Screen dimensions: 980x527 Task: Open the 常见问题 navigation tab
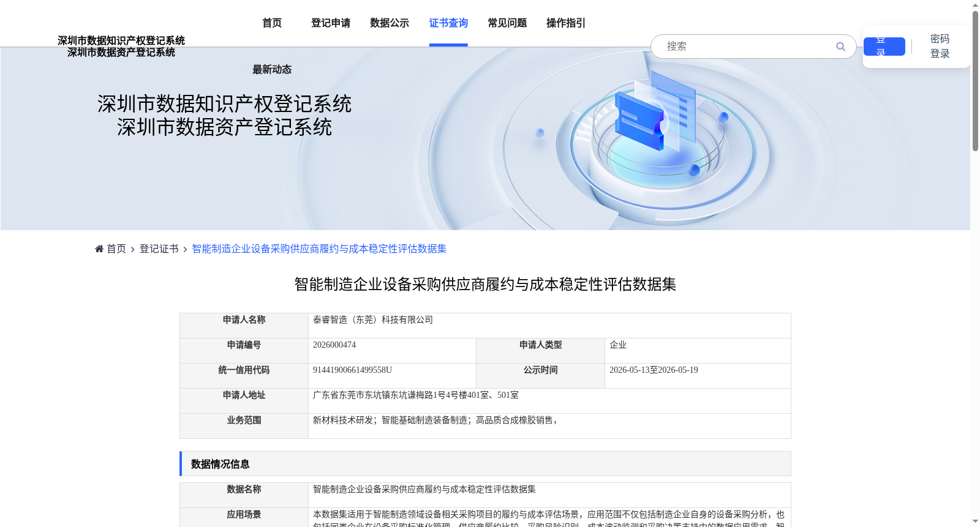click(507, 23)
